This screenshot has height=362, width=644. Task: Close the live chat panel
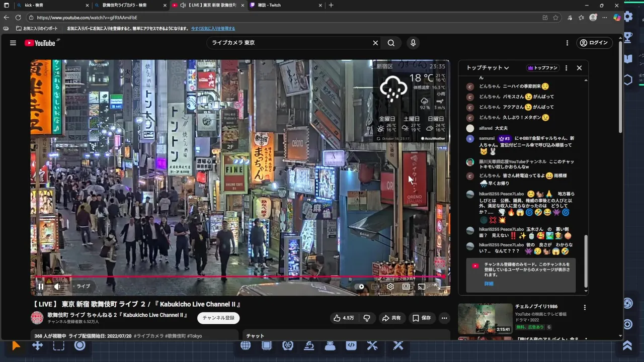click(579, 68)
